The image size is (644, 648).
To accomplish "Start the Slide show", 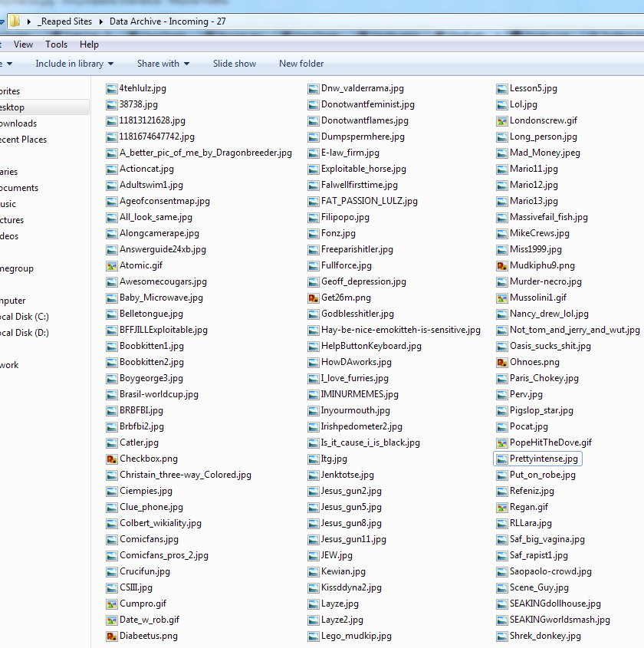I will point(234,64).
